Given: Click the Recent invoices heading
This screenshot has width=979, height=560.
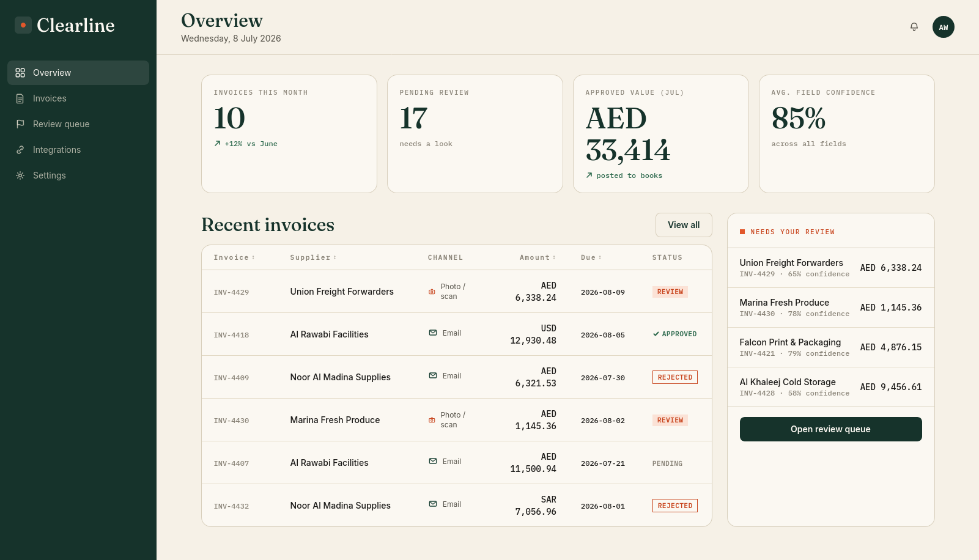Looking at the screenshot, I should [268, 225].
